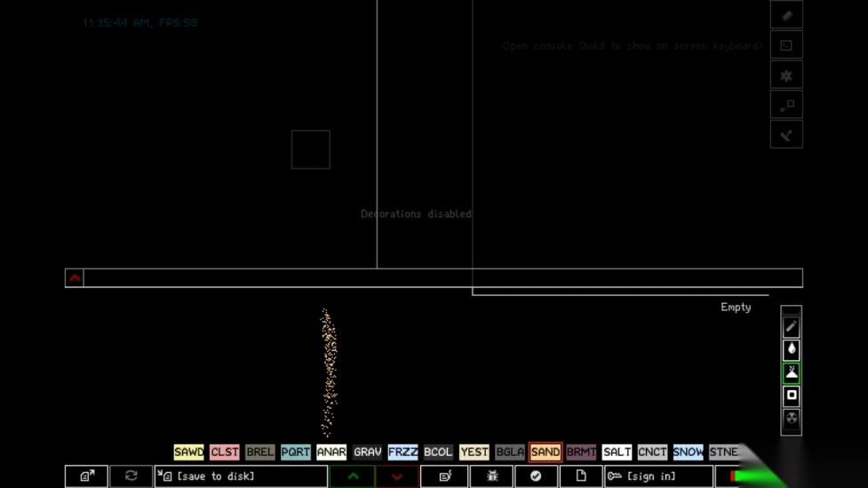
Task: Expand the panel with red up chevron
Action: (75, 277)
